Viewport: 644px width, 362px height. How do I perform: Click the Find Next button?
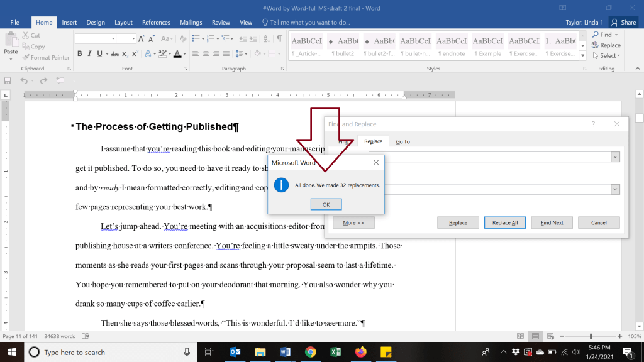pos(552,222)
